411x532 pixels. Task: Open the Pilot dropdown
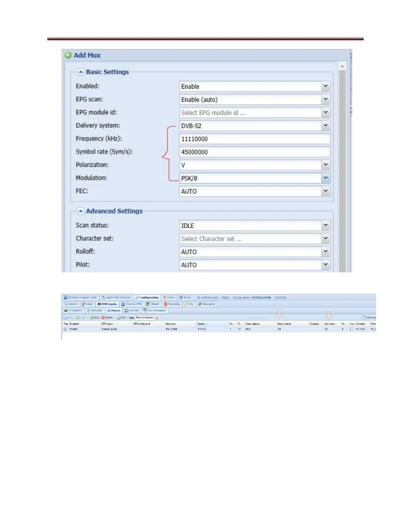[326, 265]
